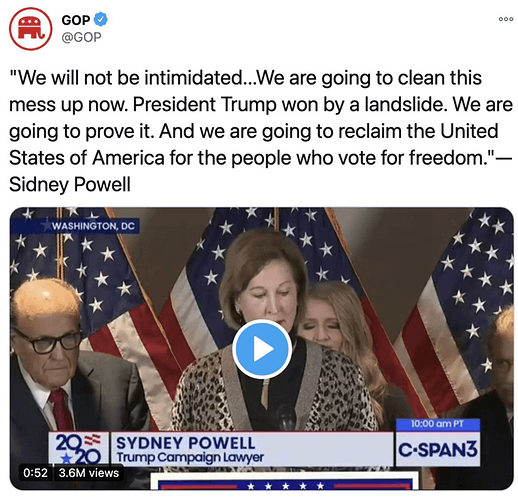Click the 0:52 video duration label

[x=35, y=473]
